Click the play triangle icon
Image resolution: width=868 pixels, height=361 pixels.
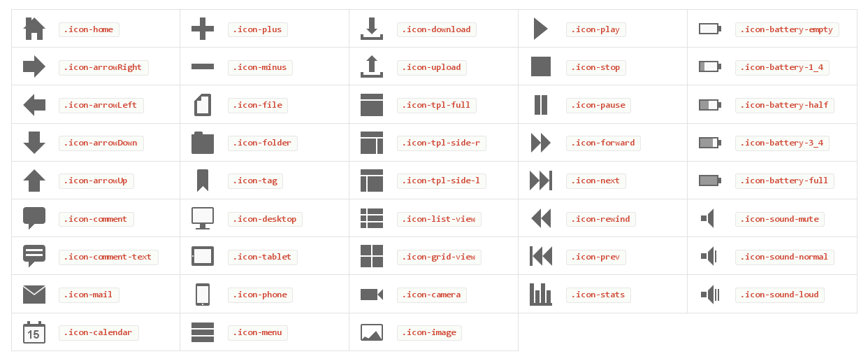click(540, 29)
